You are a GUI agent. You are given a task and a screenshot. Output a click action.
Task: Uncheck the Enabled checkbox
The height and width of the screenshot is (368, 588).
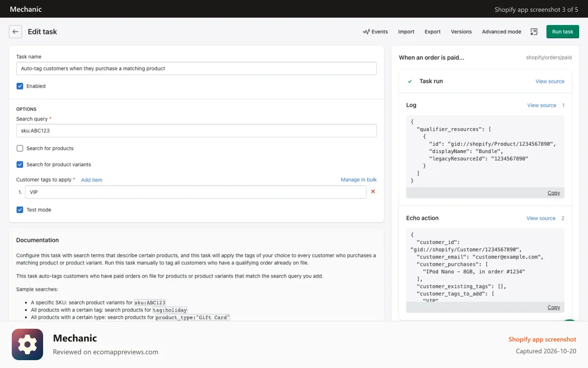(x=20, y=86)
